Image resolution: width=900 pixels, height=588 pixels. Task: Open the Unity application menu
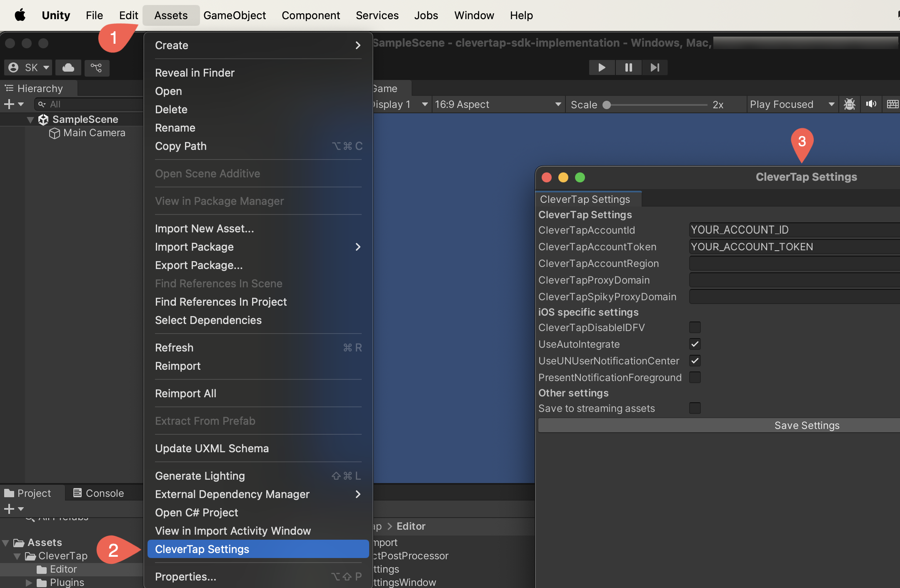[x=56, y=15]
